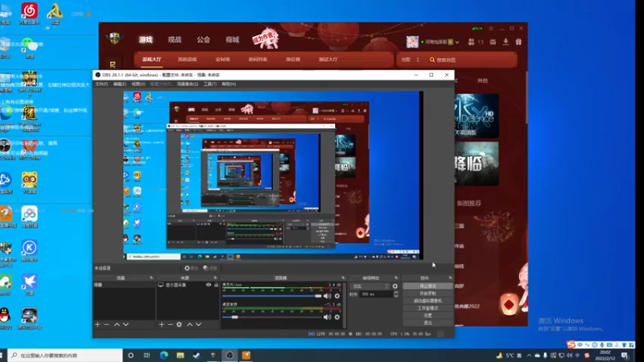This screenshot has height=362, width=644.
Task: Open Microsoft Edge from the taskbar
Action: coord(164,356)
